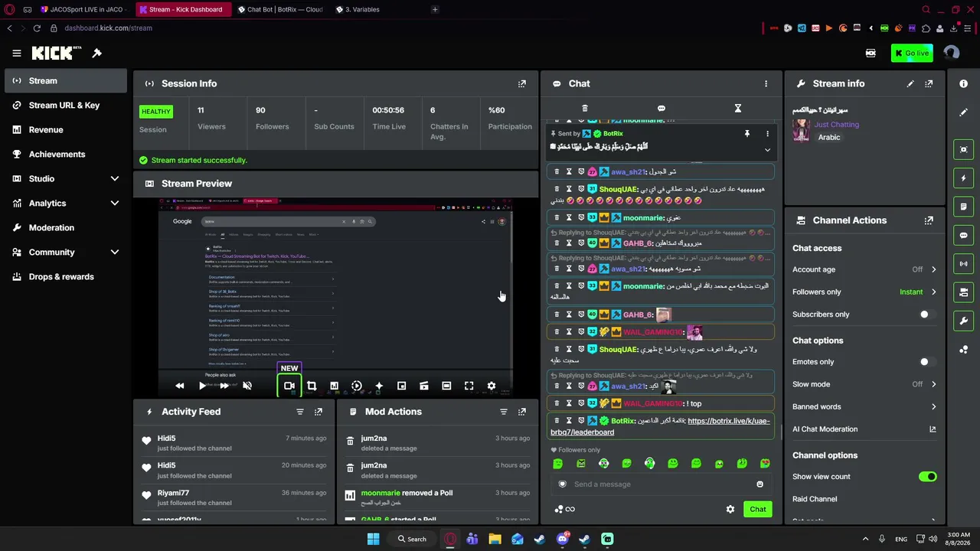Pop out the Stream info panel
The width and height of the screenshot is (980, 551).
coord(929,83)
